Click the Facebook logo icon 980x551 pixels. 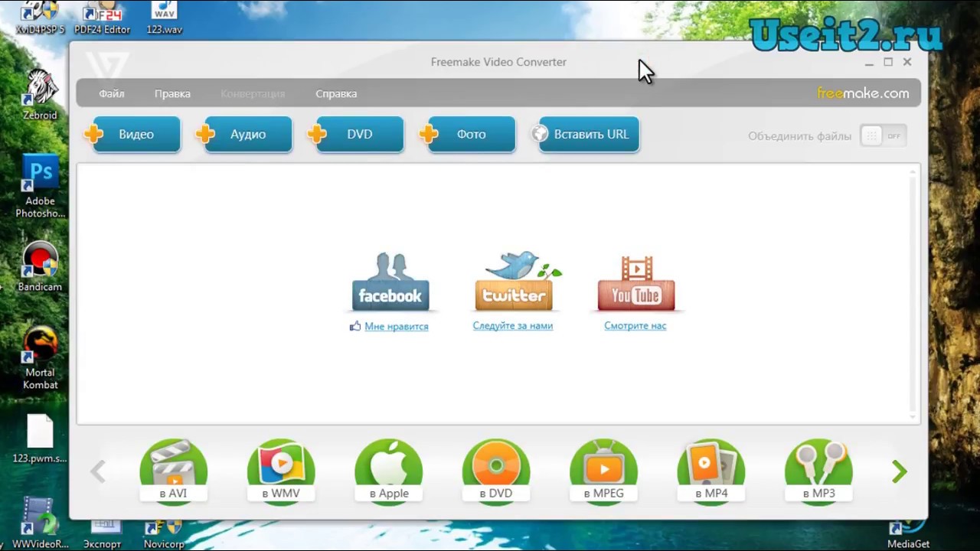(390, 282)
